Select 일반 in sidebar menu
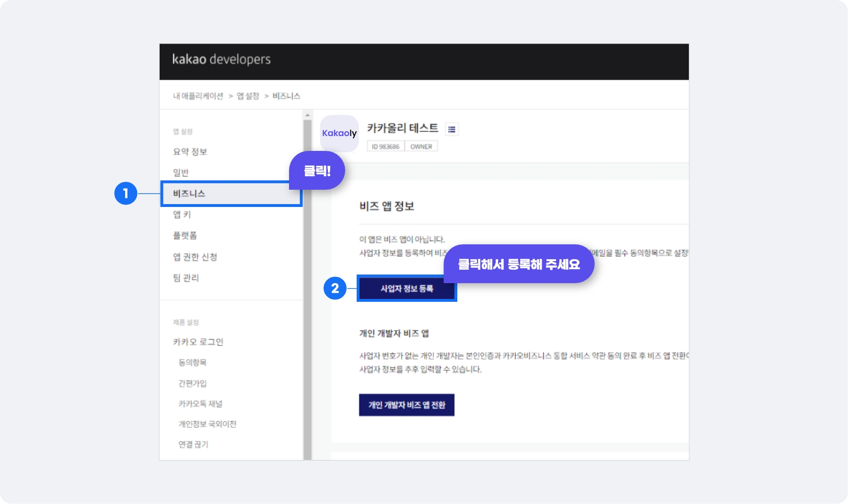Image resolution: width=848 pixels, height=504 pixels. click(181, 172)
